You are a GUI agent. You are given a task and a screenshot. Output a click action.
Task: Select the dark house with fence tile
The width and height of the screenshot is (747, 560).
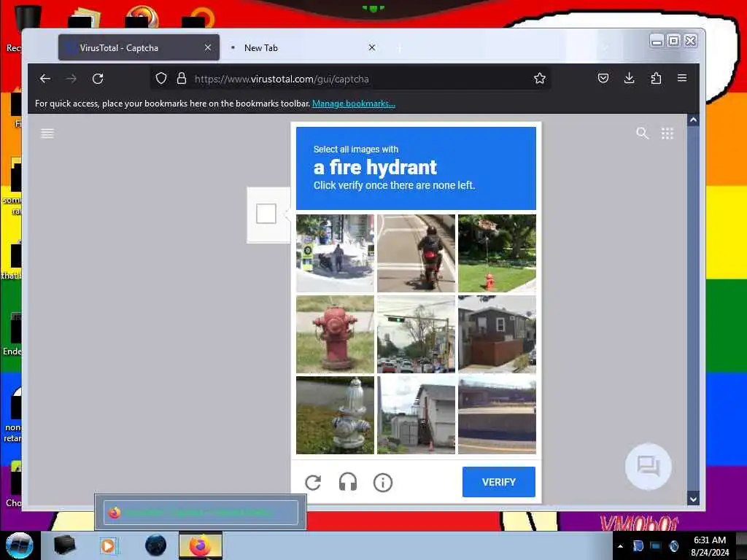point(497,334)
